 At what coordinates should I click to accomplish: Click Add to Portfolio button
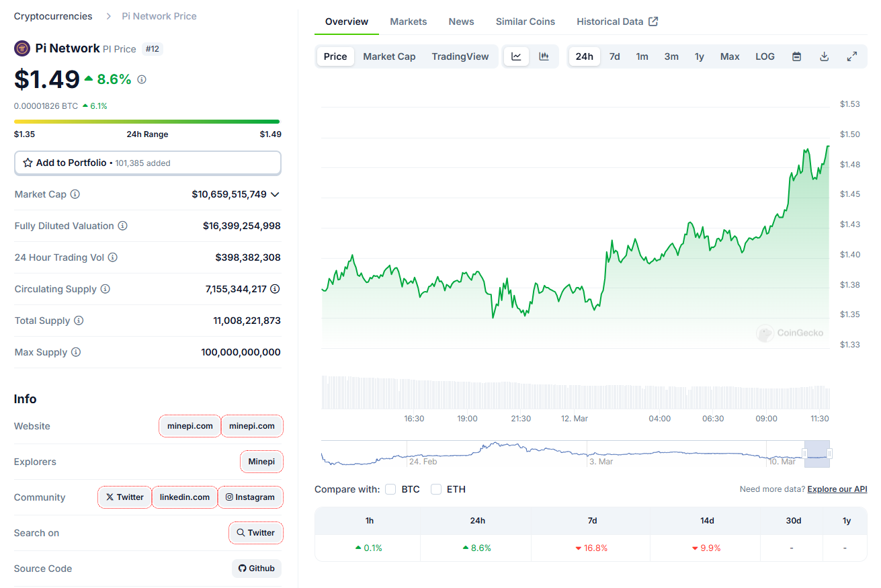[x=148, y=163]
